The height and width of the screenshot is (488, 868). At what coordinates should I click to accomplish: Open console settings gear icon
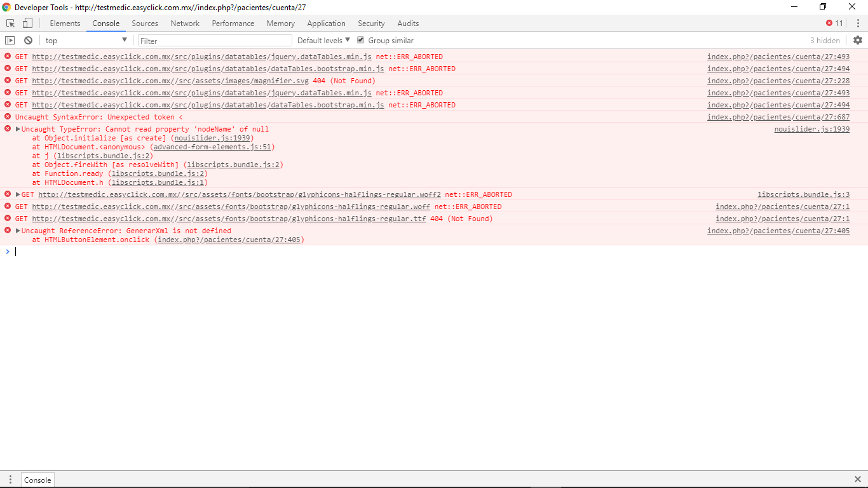[x=858, y=40]
